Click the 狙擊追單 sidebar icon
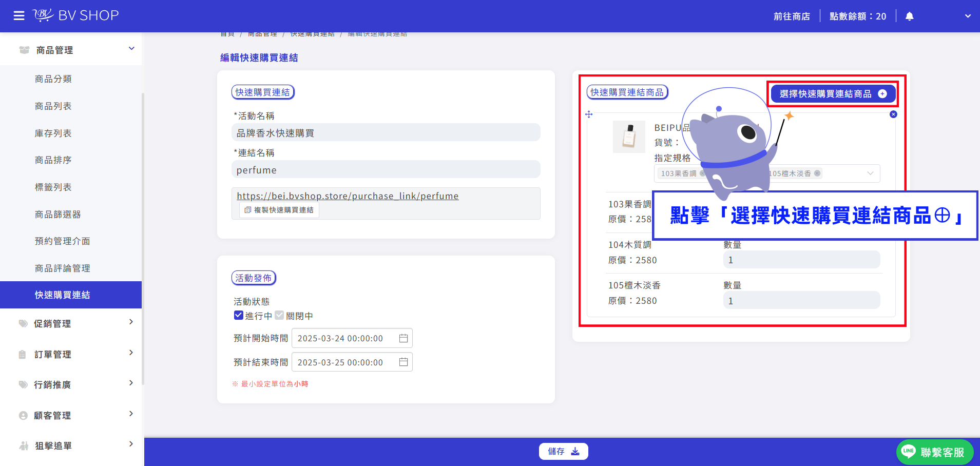 23,446
